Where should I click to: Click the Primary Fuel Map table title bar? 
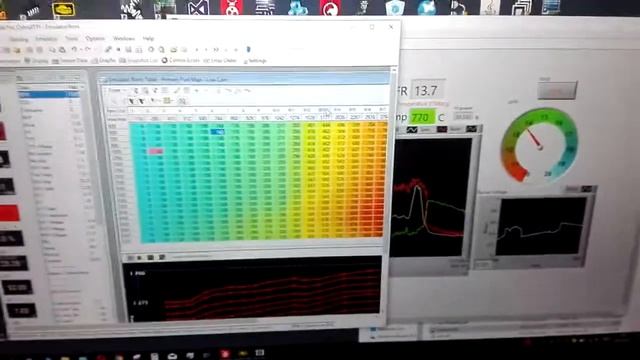point(245,79)
